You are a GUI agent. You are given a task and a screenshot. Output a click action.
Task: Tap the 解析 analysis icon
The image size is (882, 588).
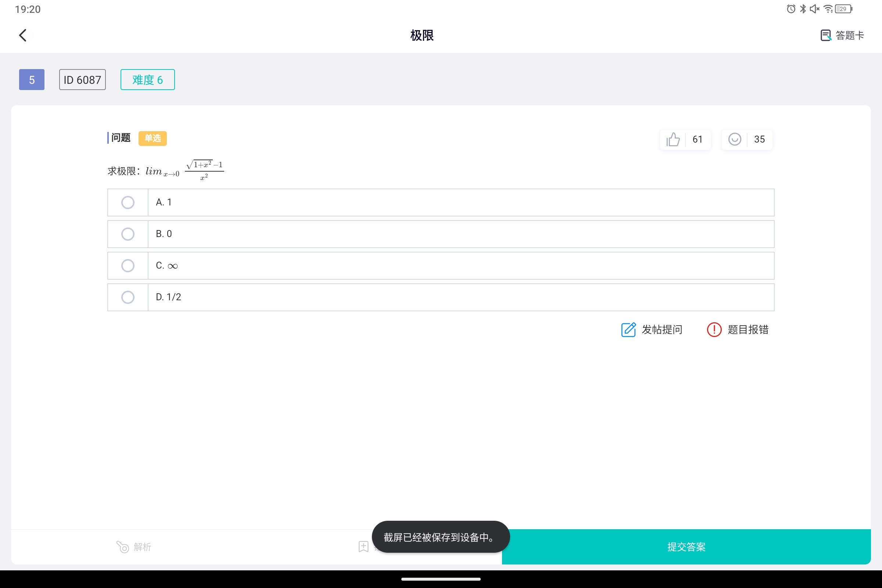[x=122, y=547]
